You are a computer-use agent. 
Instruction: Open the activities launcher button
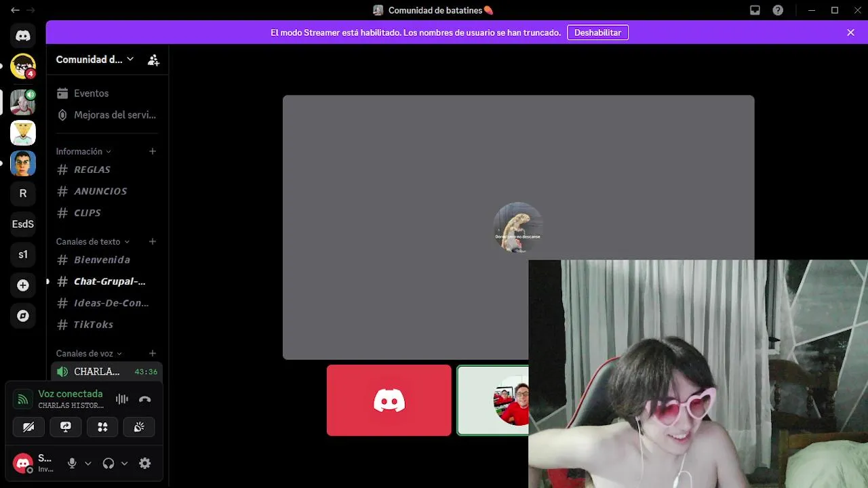102,427
